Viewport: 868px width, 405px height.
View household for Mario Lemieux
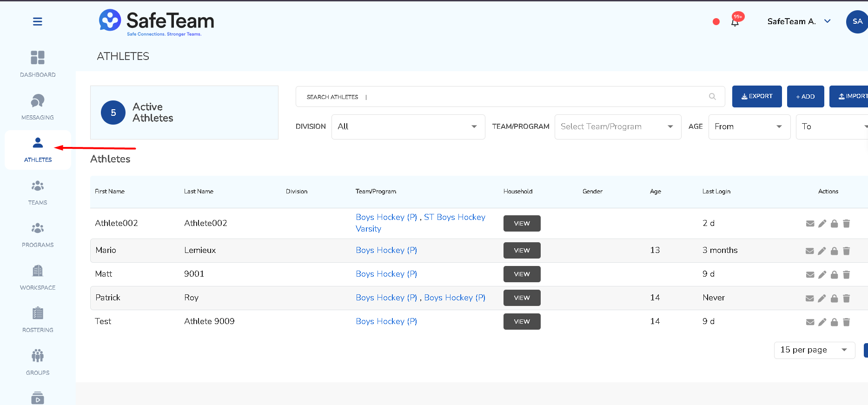(x=522, y=250)
